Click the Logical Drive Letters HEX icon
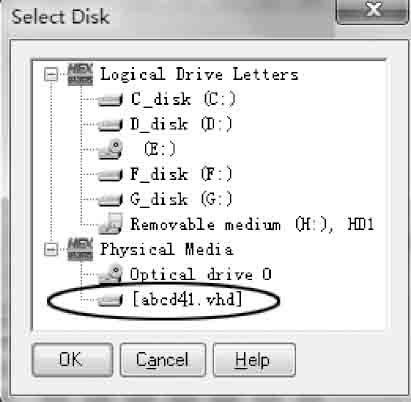 click(x=80, y=74)
